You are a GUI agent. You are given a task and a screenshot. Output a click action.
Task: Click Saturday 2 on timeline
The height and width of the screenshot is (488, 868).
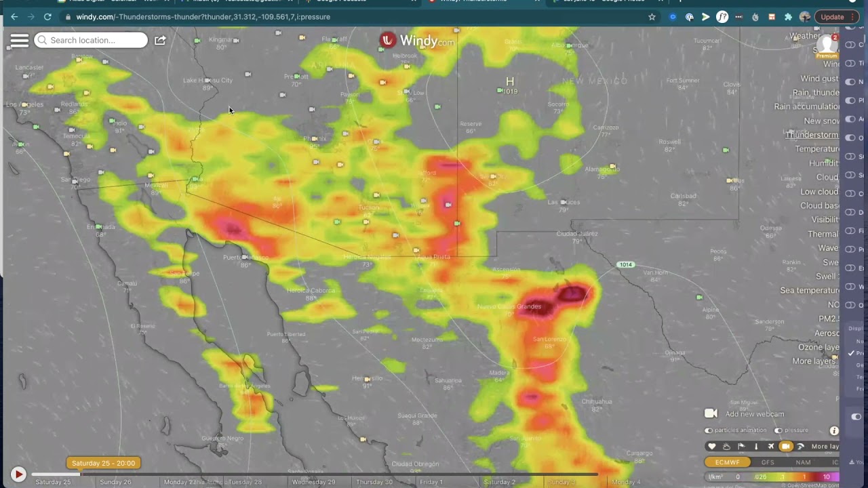click(499, 482)
